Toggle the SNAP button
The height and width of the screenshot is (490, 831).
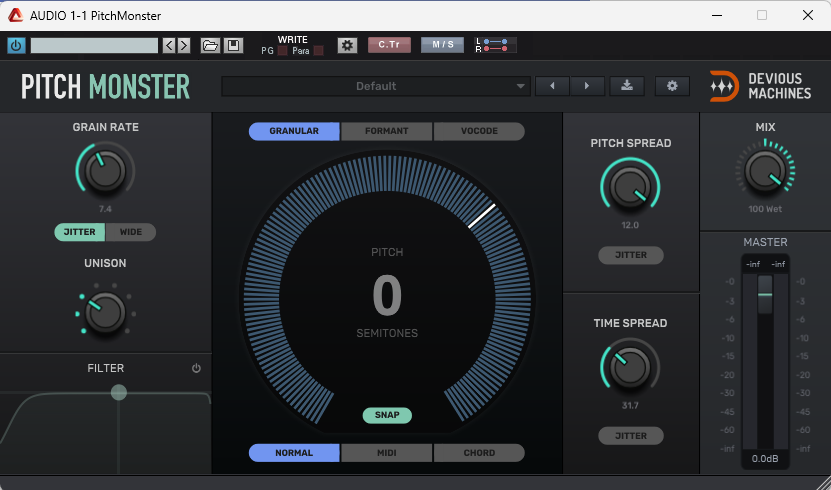387,415
